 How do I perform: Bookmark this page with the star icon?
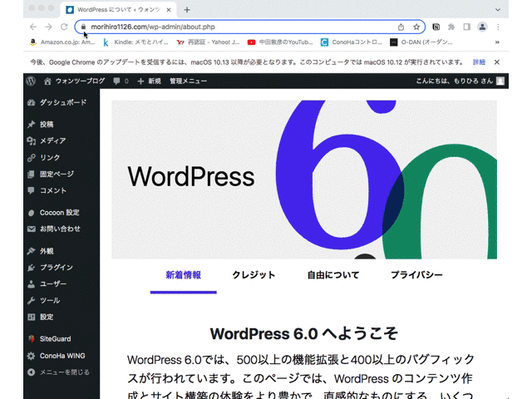pos(416,27)
